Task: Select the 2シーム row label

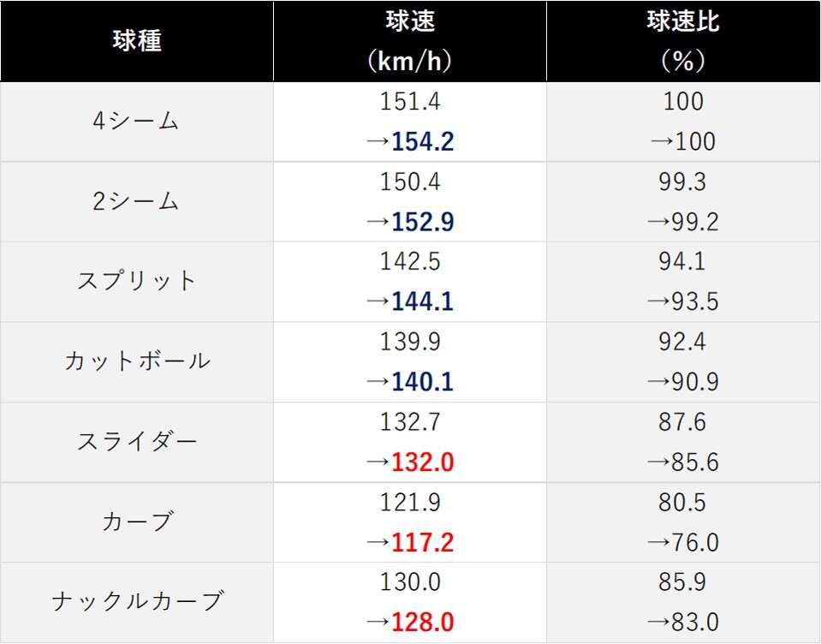Action: (x=135, y=201)
